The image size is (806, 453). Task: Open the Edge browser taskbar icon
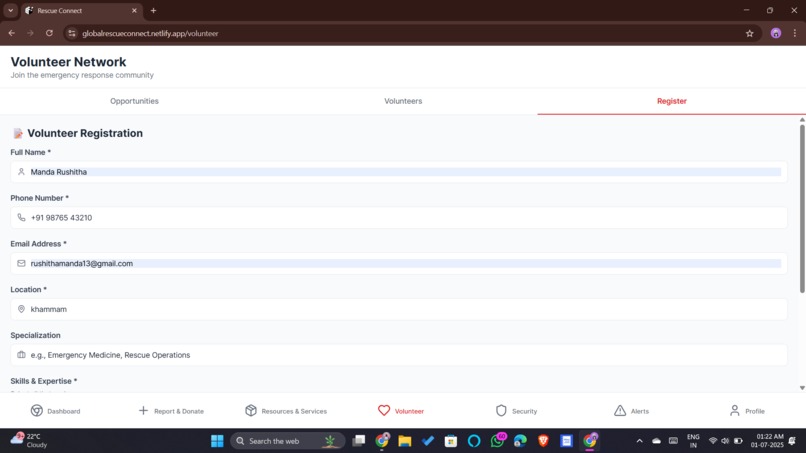(x=520, y=441)
